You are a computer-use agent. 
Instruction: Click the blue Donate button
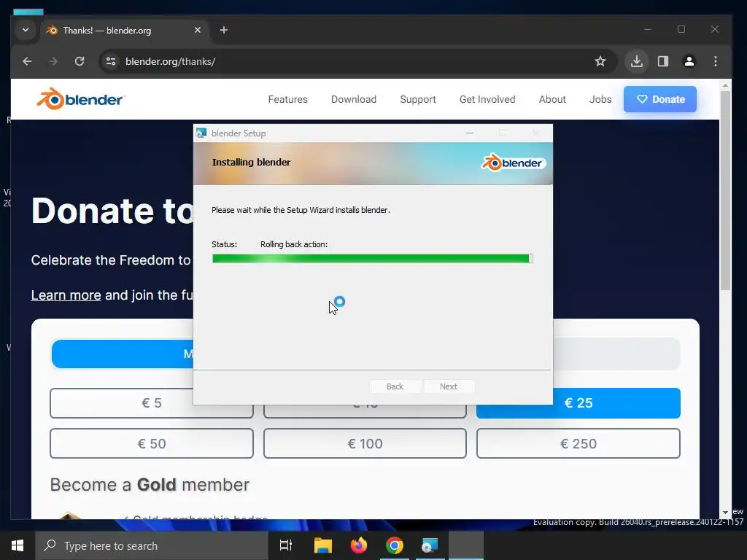(659, 99)
